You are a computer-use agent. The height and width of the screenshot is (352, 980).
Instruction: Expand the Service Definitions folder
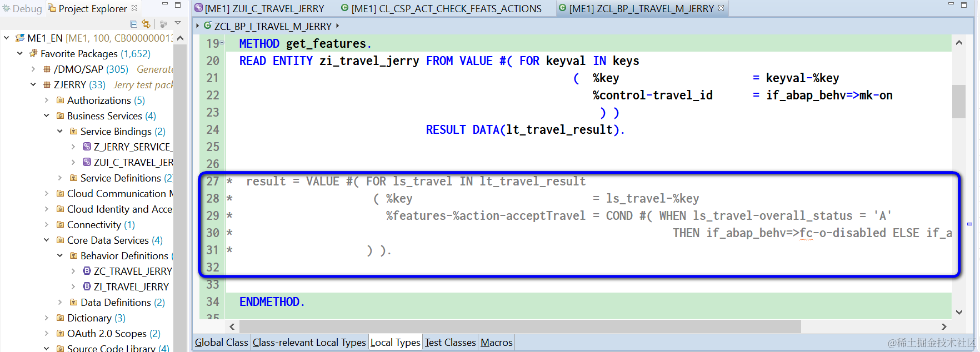pyautogui.click(x=60, y=178)
